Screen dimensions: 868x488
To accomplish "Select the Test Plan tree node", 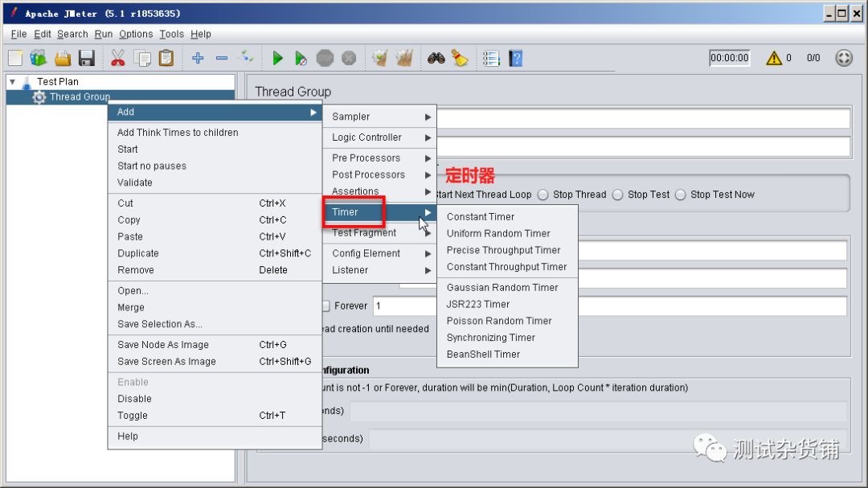I will (x=58, y=82).
